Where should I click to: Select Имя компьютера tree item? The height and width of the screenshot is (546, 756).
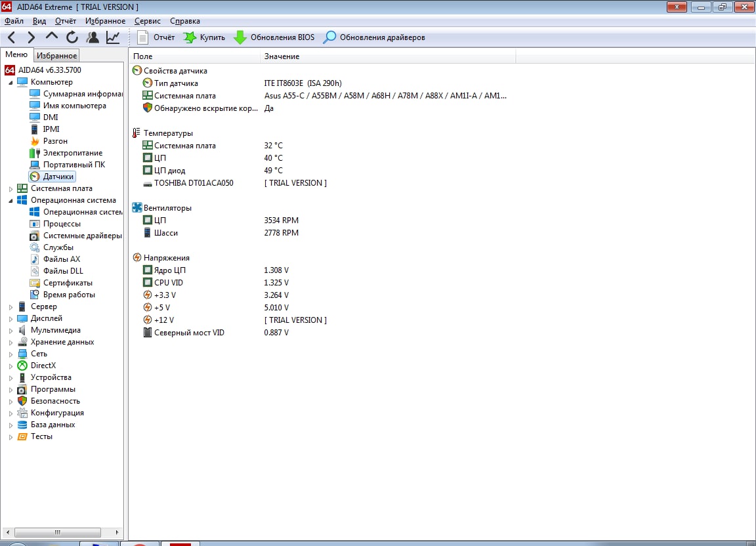[68, 106]
